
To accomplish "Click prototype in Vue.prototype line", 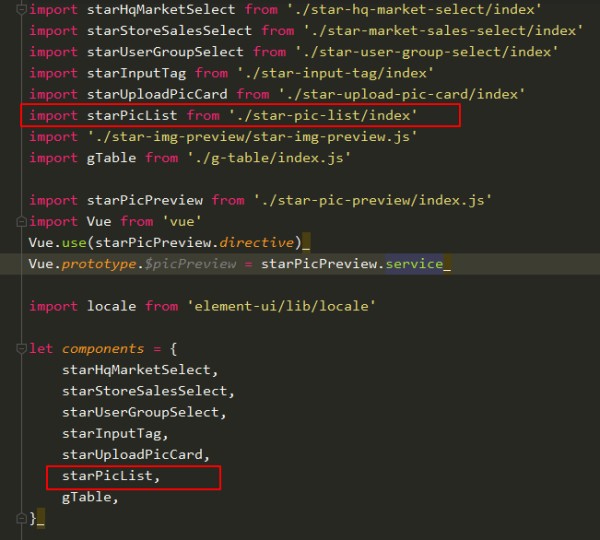I will [x=99, y=264].
